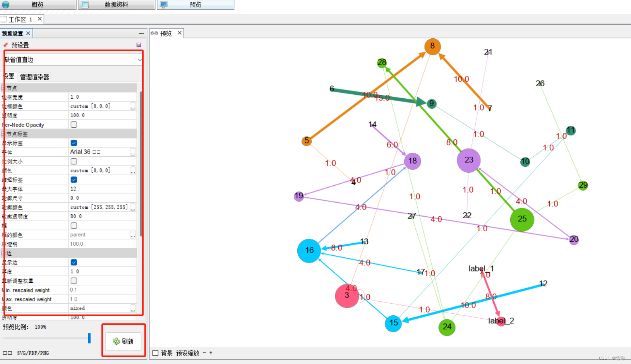Click the 轮廓尺寸 0.0 value field
Viewport: 631px width, 364px height.
click(x=103, y=198)
